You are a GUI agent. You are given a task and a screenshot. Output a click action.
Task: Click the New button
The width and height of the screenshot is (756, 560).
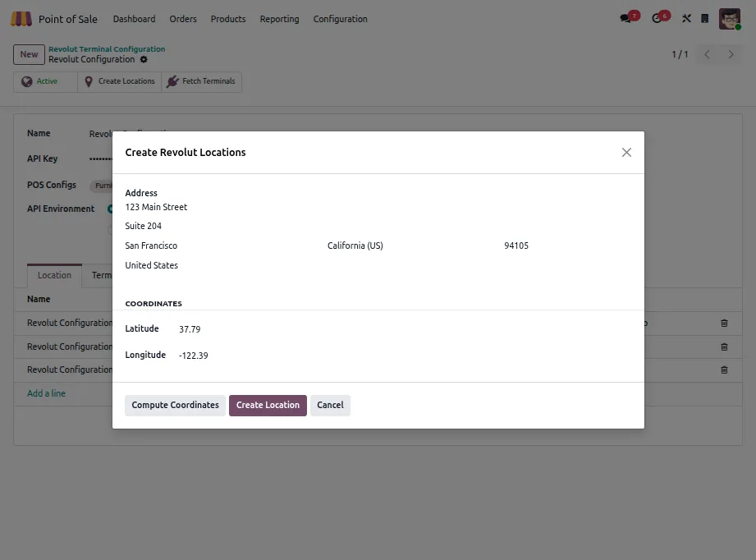29,54
